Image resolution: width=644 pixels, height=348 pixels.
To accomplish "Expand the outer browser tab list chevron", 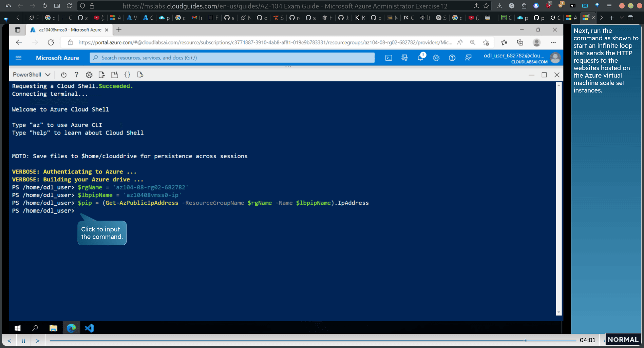I will 622,18.
